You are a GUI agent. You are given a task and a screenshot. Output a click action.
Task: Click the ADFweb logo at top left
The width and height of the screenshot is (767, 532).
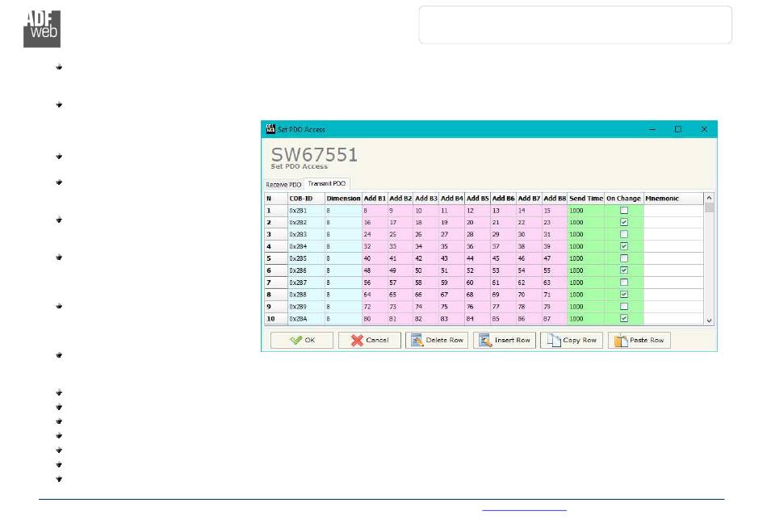[42, 28]
